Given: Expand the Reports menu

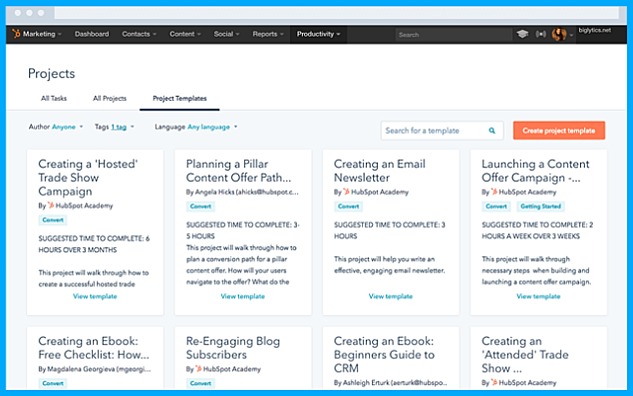Looking at the screenshot, I should [x=268, y=34].
